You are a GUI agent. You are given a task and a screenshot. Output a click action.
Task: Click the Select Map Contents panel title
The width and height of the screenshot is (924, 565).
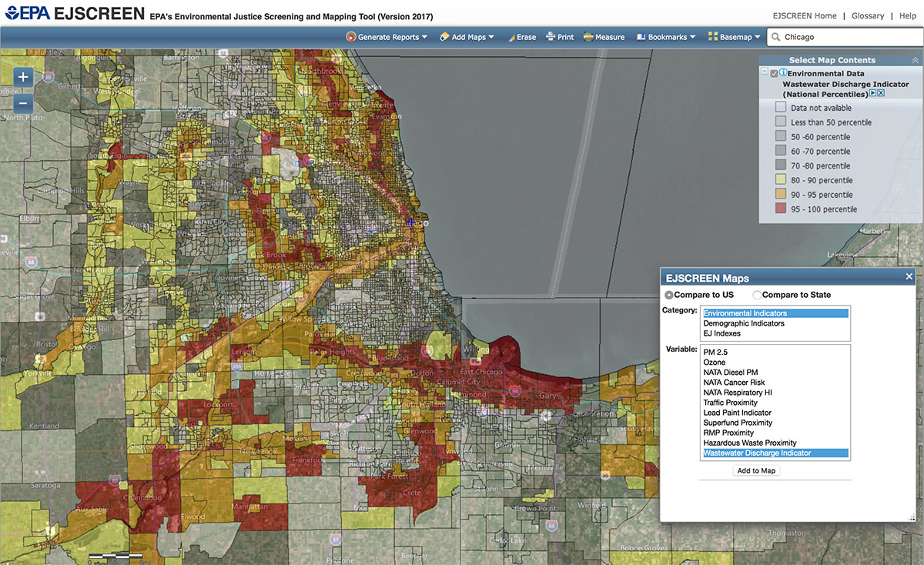click(832, 60)
